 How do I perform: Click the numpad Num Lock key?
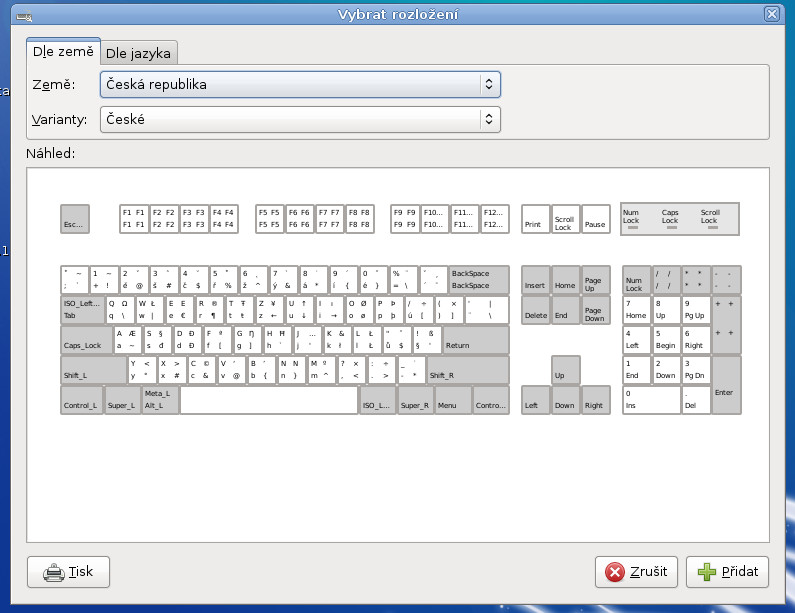(637, 279)
